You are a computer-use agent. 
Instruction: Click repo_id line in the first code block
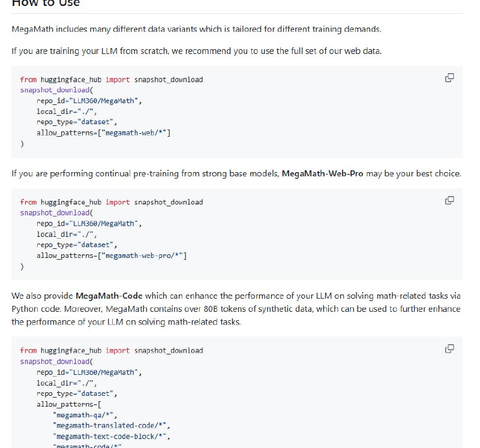[89, 101]
